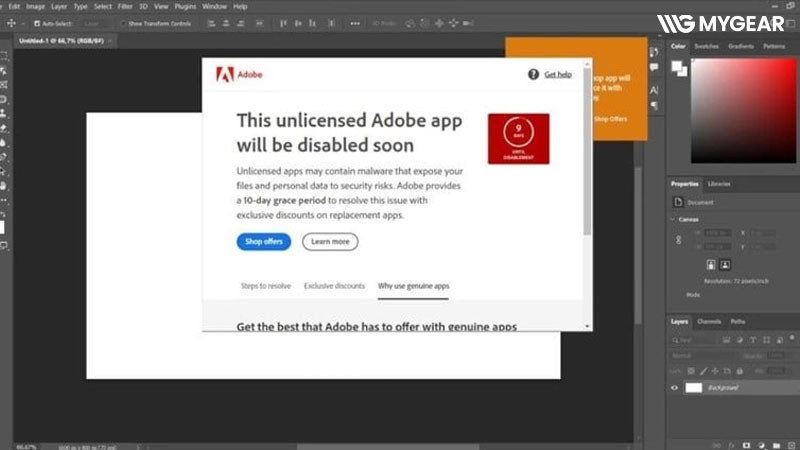This screenshot has height=450, width=800.
Task: Open the Move tool preset picker arrow
Action: coord(22,23)
